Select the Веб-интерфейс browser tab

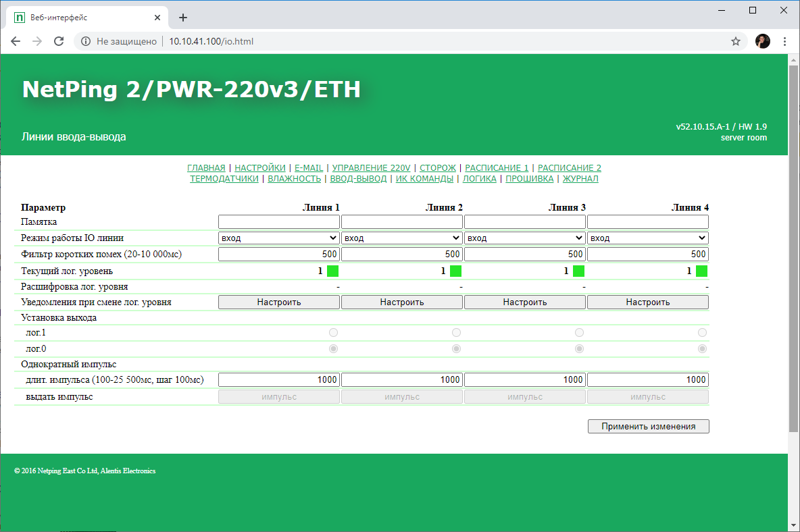pyautogui.click(x=86, y=18)
